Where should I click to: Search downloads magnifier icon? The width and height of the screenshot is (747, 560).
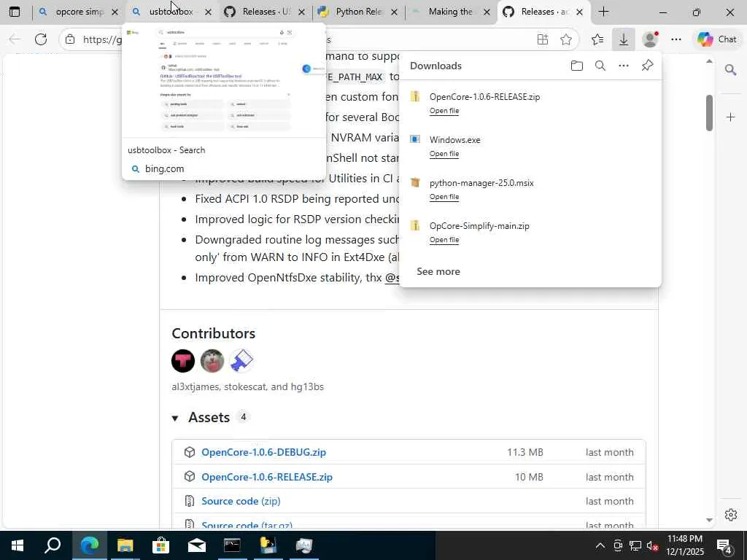click(x=600, y=66)
